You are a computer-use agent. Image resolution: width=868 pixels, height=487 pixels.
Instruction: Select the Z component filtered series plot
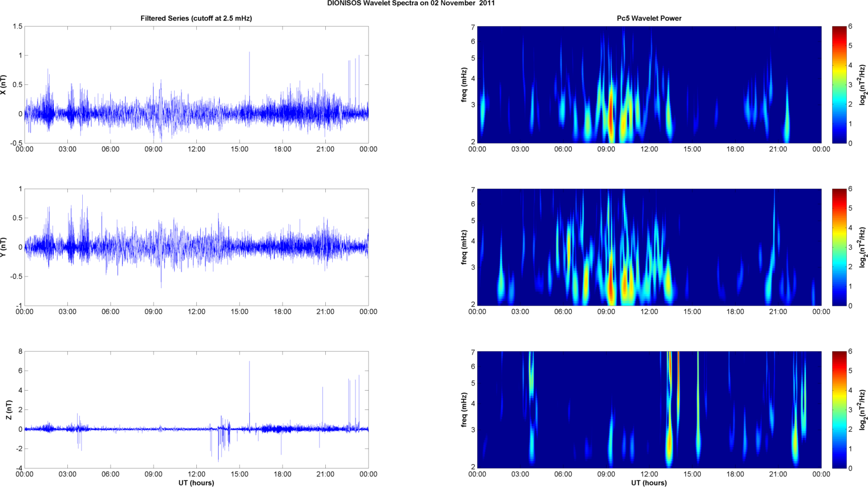[196, 410]
